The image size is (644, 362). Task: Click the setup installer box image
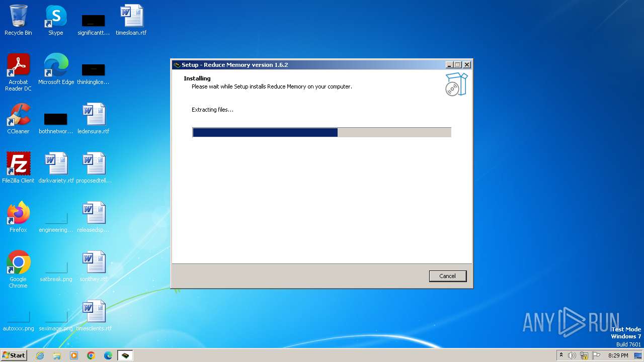[456, 84]
